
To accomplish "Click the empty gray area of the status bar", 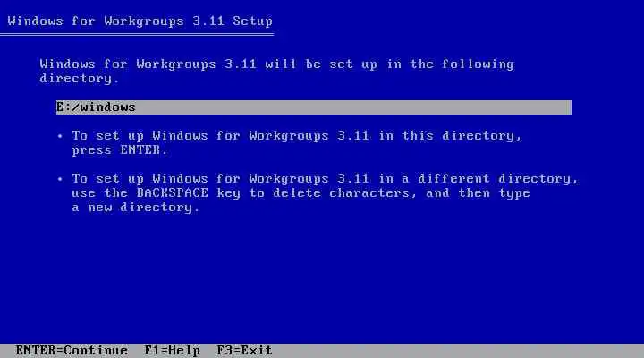I will coord(458,351).
